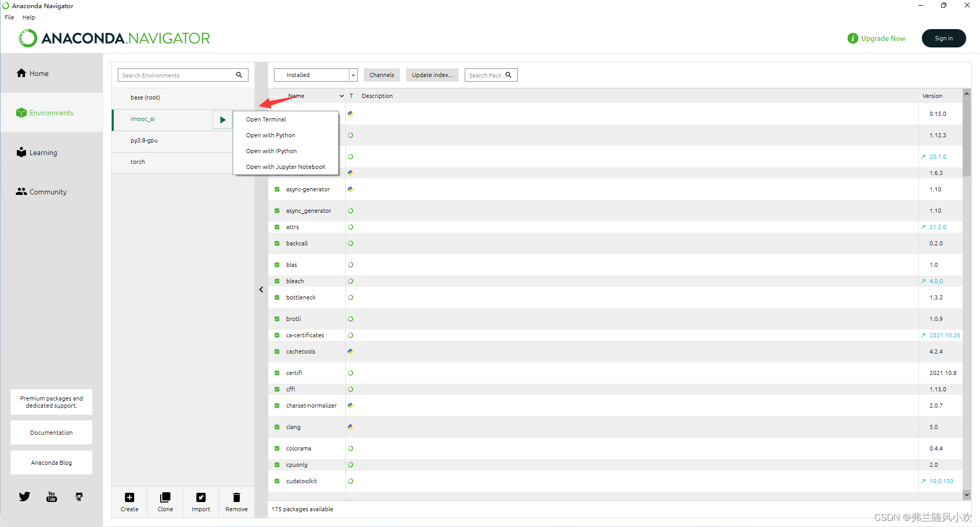Click the upgrade arrow beside version 21.2.0
Viewport: 980px width, 527px height.
(923, 227)
